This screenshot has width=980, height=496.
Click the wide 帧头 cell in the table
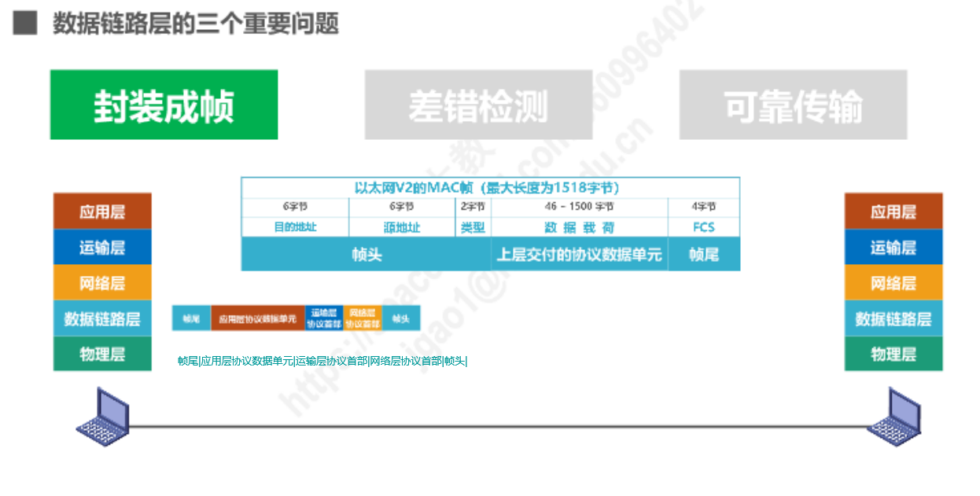click(367, 255)
